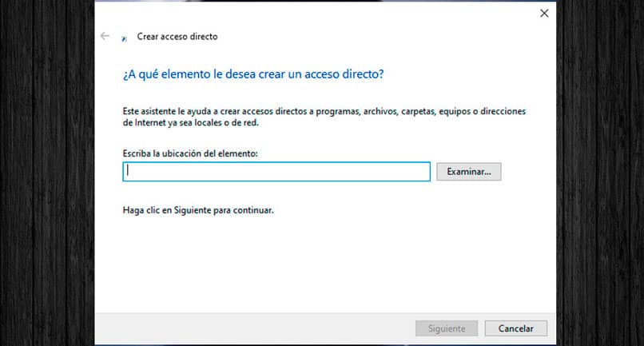Screen dimensions: 644x346
Task: Click the blue heading about creating a shortcut
Action: tap(253, 74)
